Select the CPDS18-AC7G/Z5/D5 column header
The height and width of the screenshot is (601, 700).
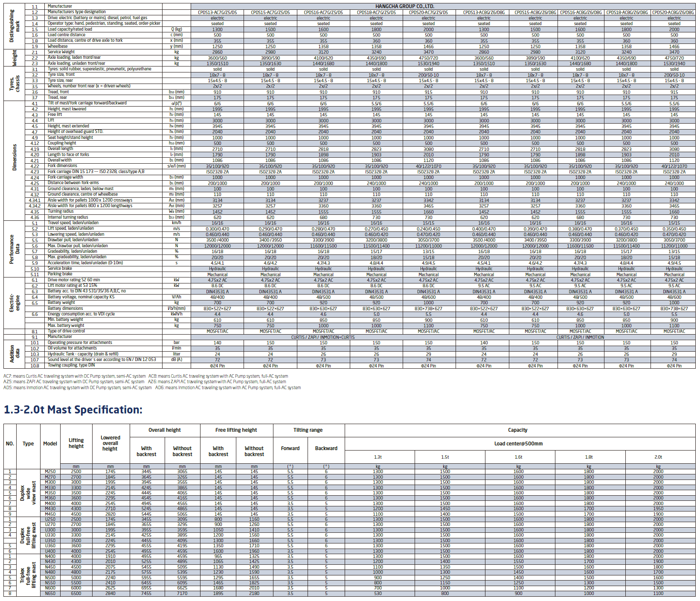(376, 12)
